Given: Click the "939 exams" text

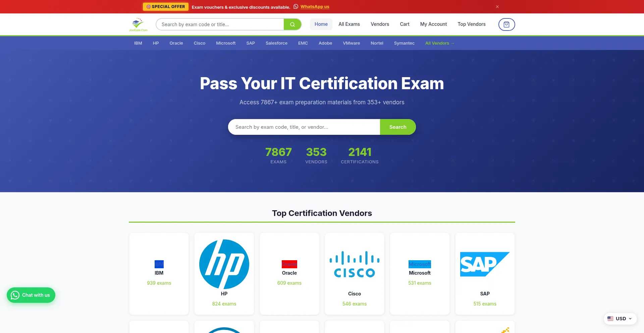Looking at the screenshot, I should 159,283.
